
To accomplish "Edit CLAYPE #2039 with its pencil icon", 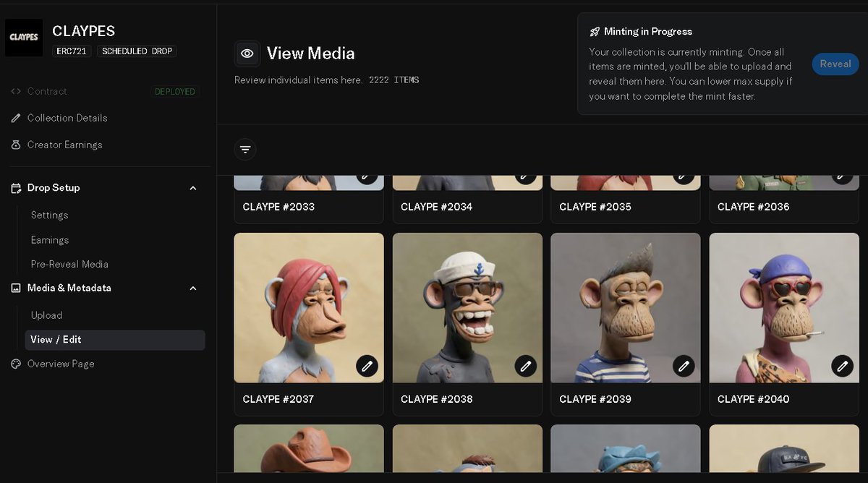I will pos(684,366).
